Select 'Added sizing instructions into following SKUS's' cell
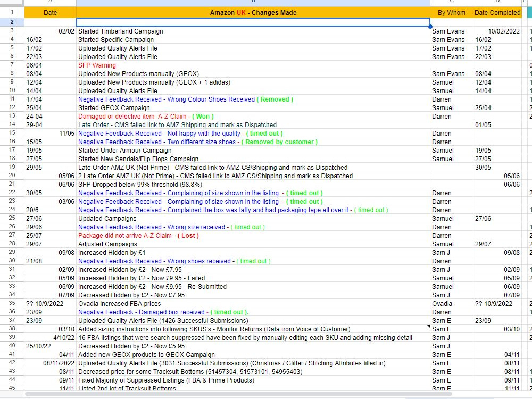Screen dimensions: 532x399 pyautogui.click(x=253, y=329)
